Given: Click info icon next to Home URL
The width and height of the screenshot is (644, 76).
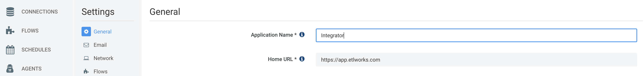Looking at the screenshot, I should pyautogui.click(x=302, y=59).
